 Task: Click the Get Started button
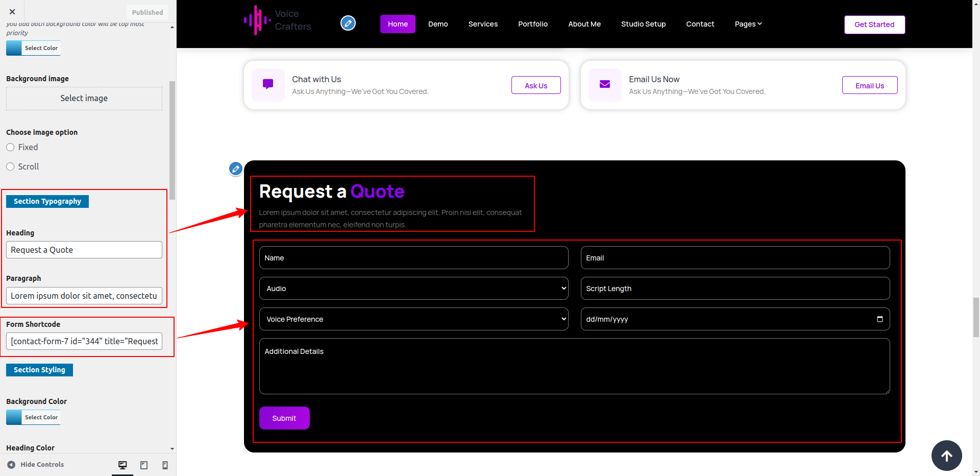[874, 25]
